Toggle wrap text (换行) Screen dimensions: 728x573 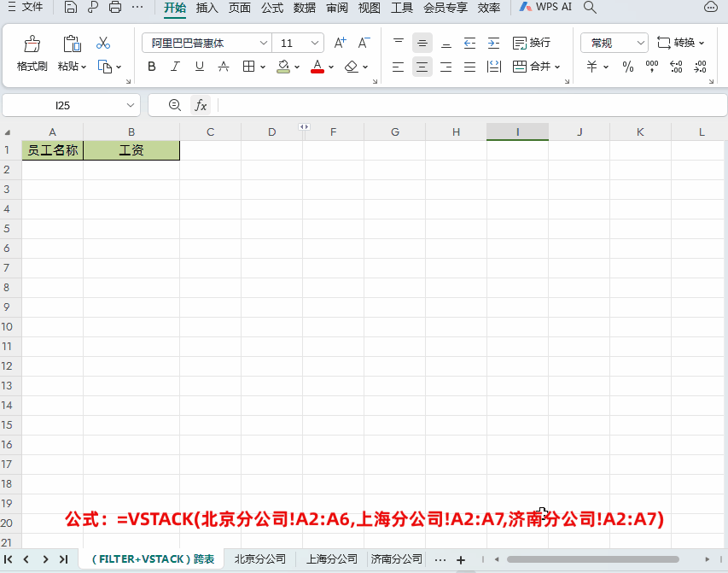pos(531,43)
